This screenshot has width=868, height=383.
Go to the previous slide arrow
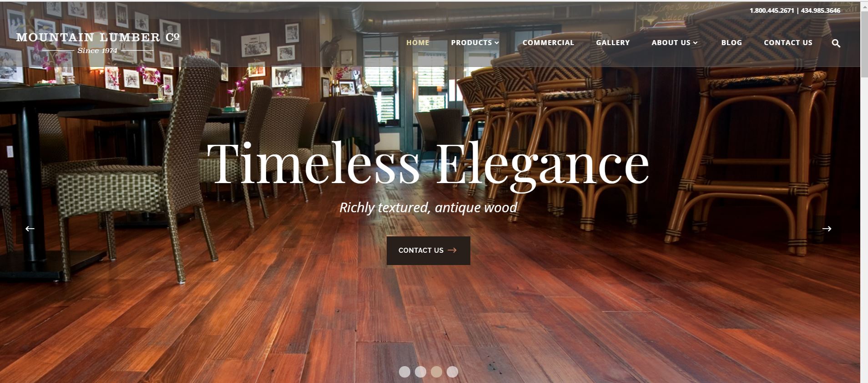click(30, 229)
